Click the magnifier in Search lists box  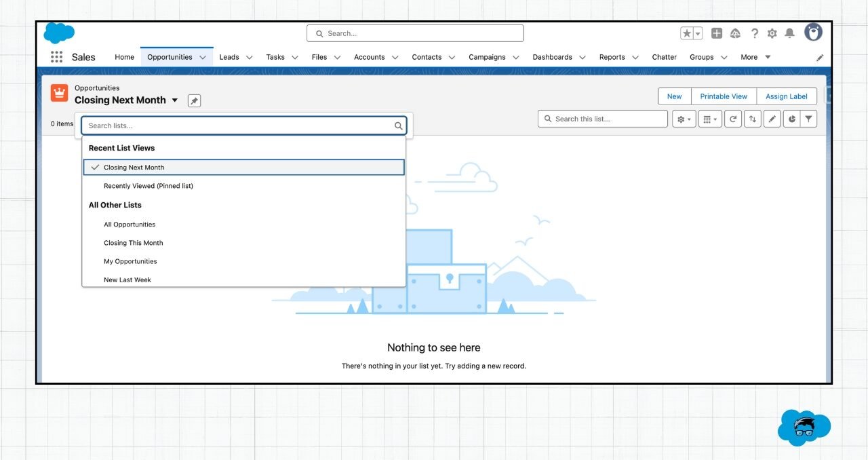(399, 126)
